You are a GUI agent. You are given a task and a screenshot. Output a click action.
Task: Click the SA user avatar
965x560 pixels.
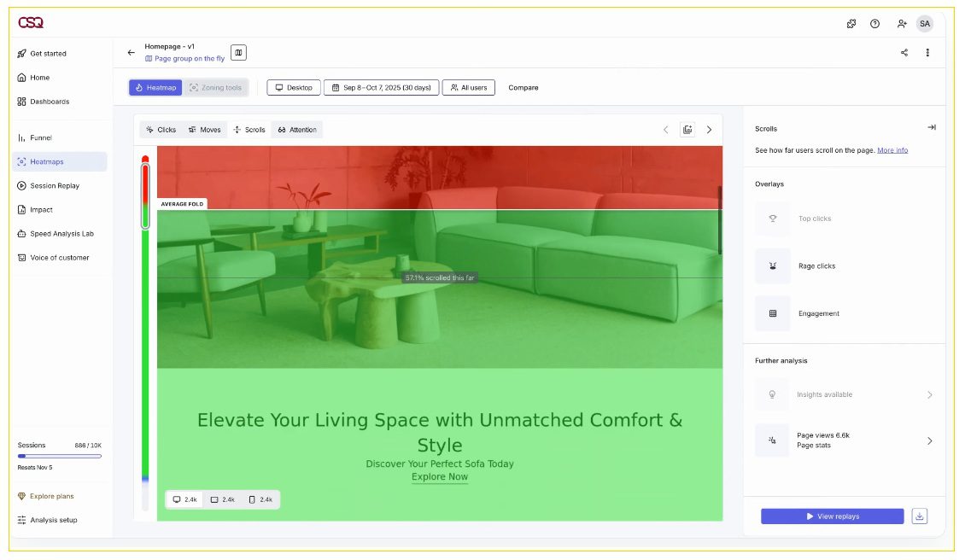pyautogui.click(x=925, y=24)
